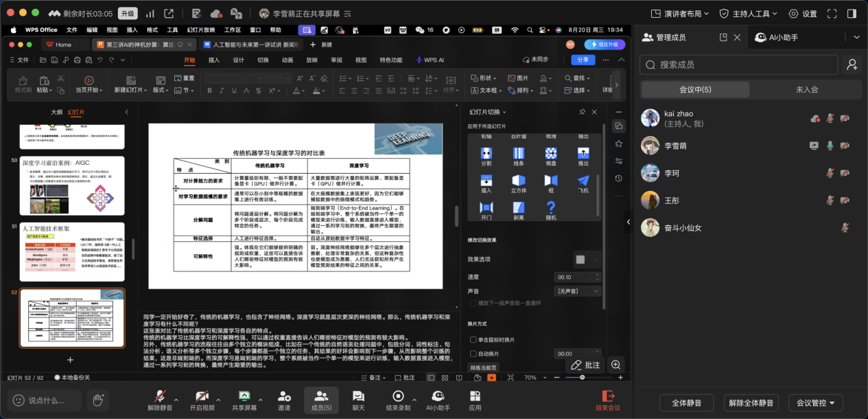Choose the 立方体 cube transition effect
868x419 pixels.
tap(519, 181)
